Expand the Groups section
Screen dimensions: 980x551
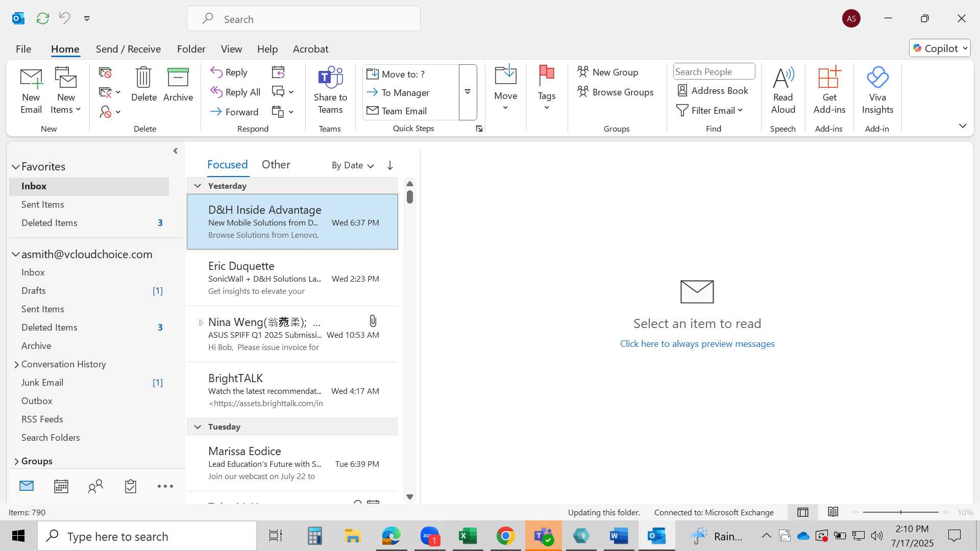pos(16,461)
